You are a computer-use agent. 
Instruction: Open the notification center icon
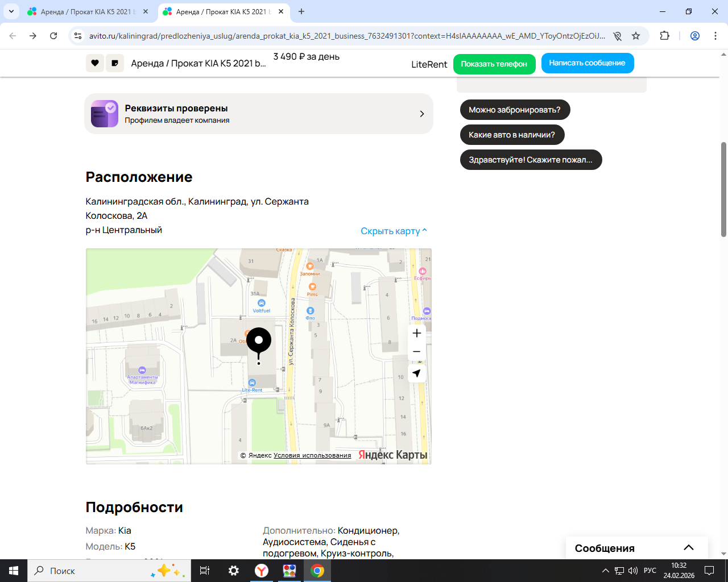709,571
